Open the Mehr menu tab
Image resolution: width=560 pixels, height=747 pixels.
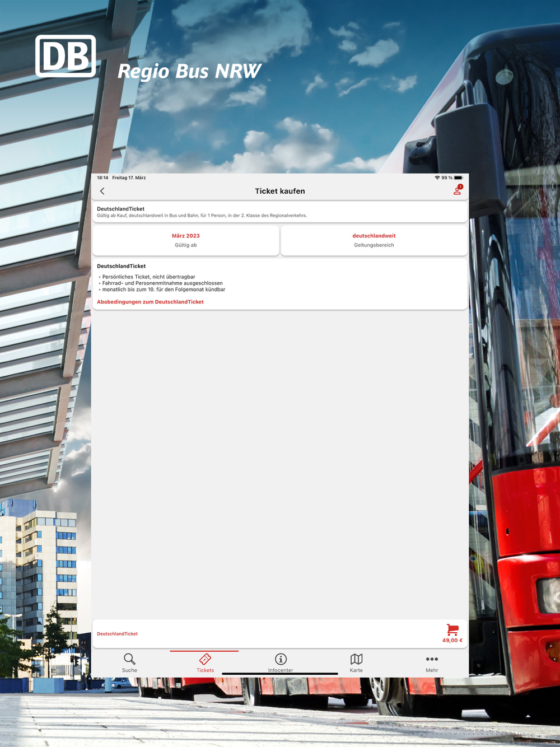tap(432, 663)
